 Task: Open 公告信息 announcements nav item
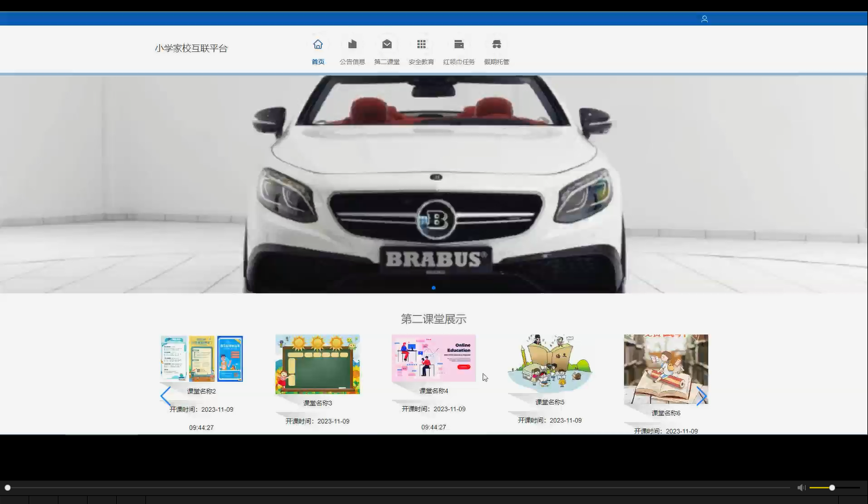point(352,52)
